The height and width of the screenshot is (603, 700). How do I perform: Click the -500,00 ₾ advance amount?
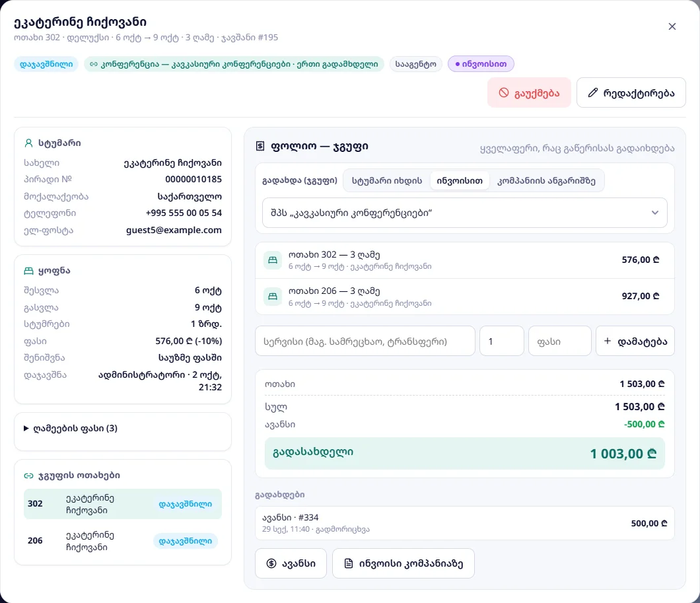[644, 425]
